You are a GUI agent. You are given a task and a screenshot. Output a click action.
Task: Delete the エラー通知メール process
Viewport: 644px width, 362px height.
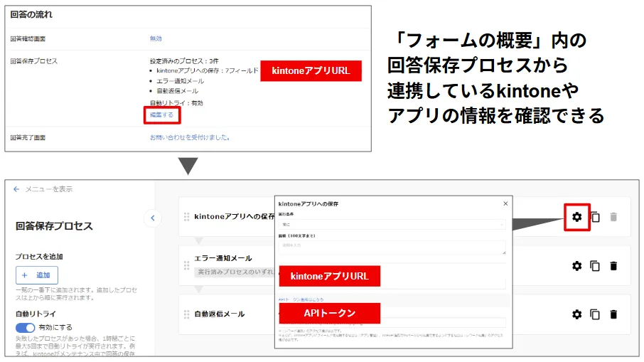point(613,266)
